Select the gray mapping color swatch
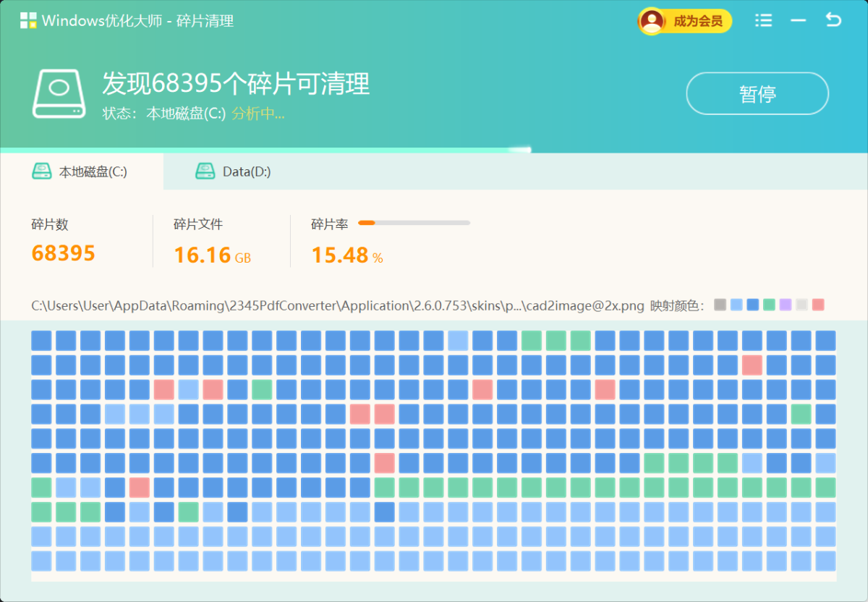The width and height of the screenshot is (868, 602). [720, 305]
